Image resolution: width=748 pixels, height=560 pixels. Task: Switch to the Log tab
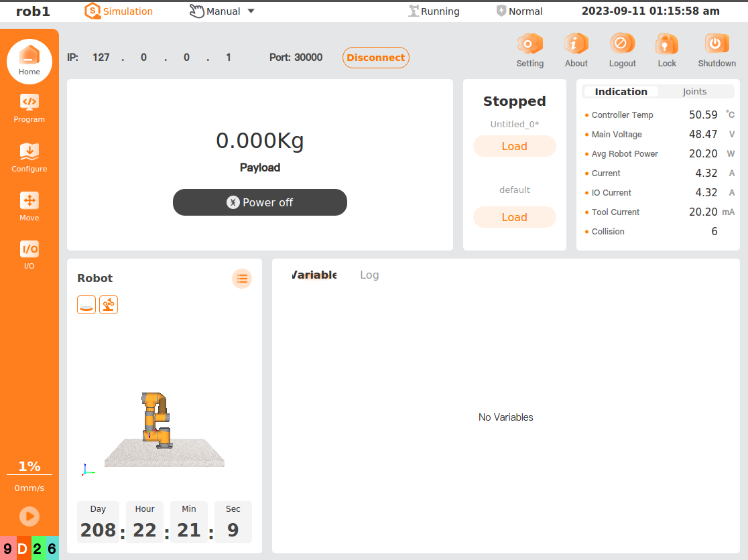(x=369, y=275)
